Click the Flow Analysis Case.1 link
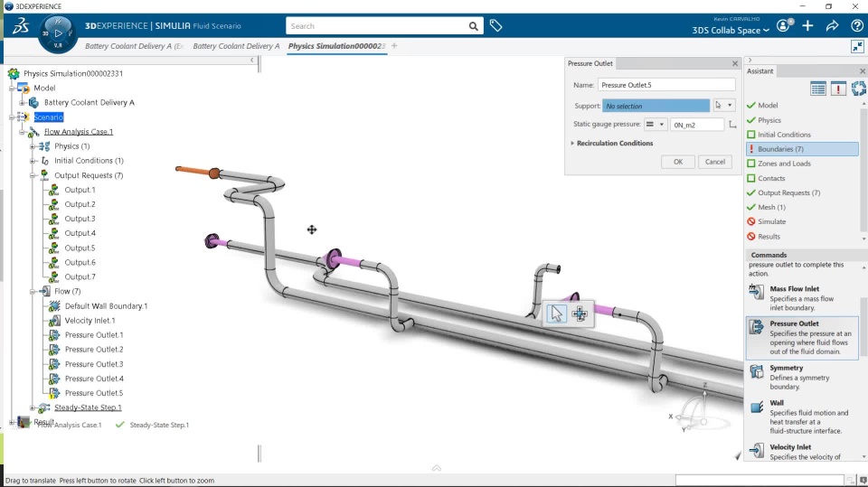The width and height of the screenshot is (868, 487). coord(79,132)
